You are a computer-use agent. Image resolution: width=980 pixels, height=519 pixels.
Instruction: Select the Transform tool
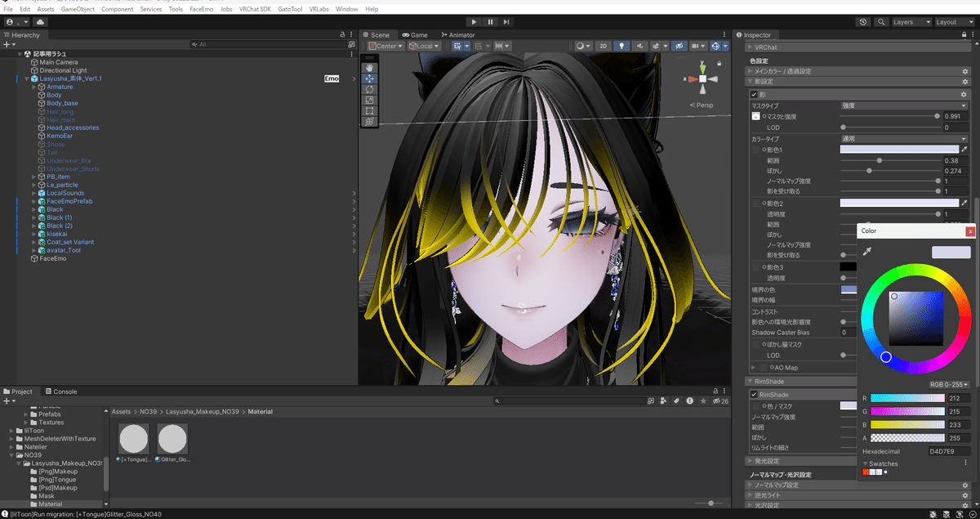coord(370,121)
